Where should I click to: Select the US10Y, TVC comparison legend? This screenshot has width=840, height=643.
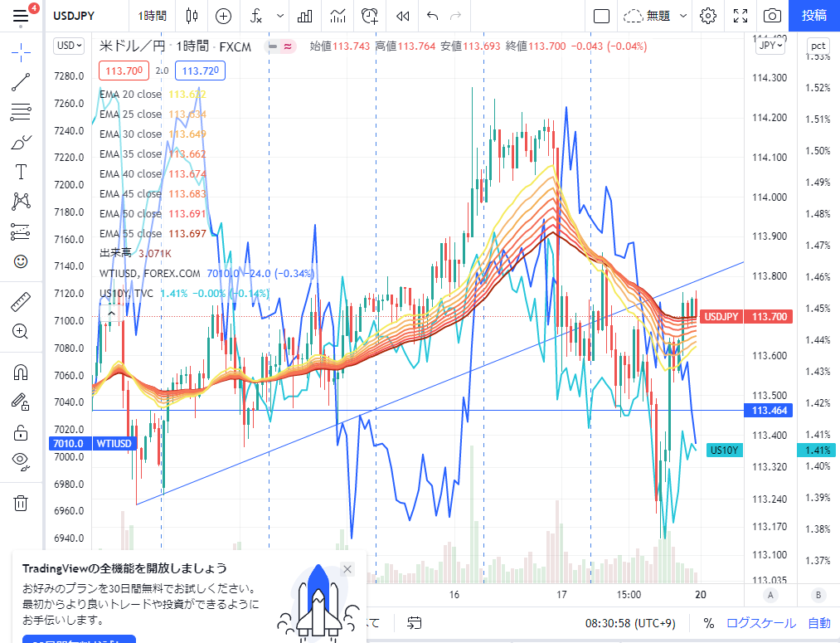(x=126, y=293)
